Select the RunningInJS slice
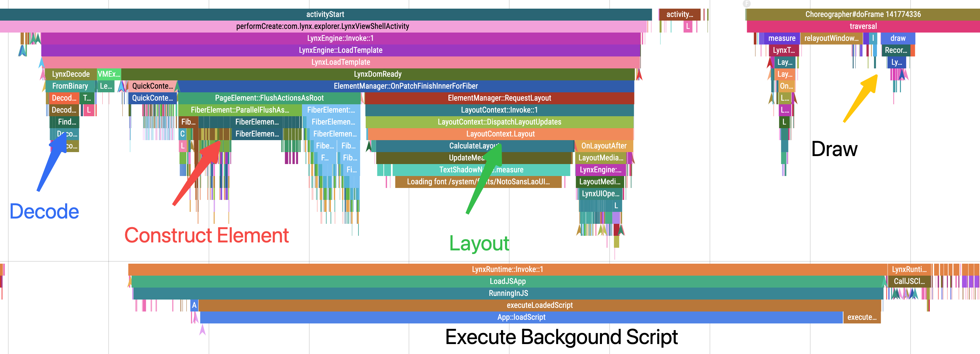Image resolution: width=980 pixels, height=354 pixels. click(508, 293)
